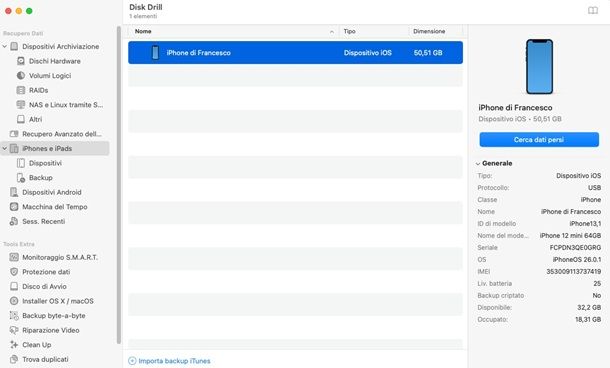
Task: Click the Backup criptato No value
Action: pos(597,295)
